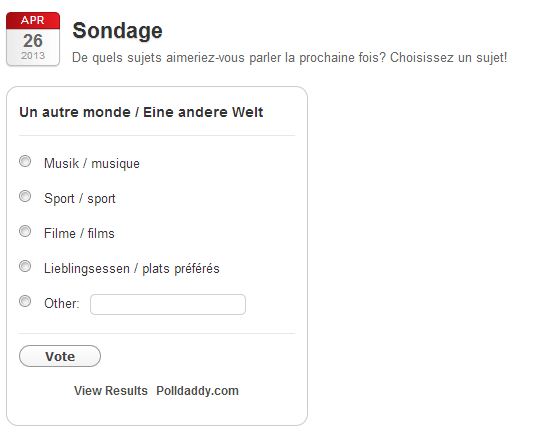Image resolution: width=534 pixels, height=437 pixels.
Task: Visit the Polldaddy.com link
Action: (198, 391)
